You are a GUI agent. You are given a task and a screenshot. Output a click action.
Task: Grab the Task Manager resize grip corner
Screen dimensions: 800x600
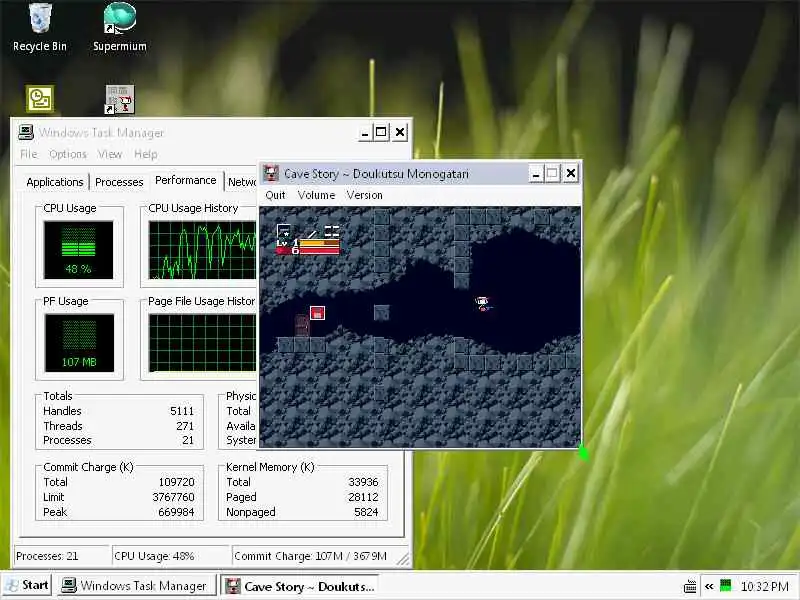(403, 559)
